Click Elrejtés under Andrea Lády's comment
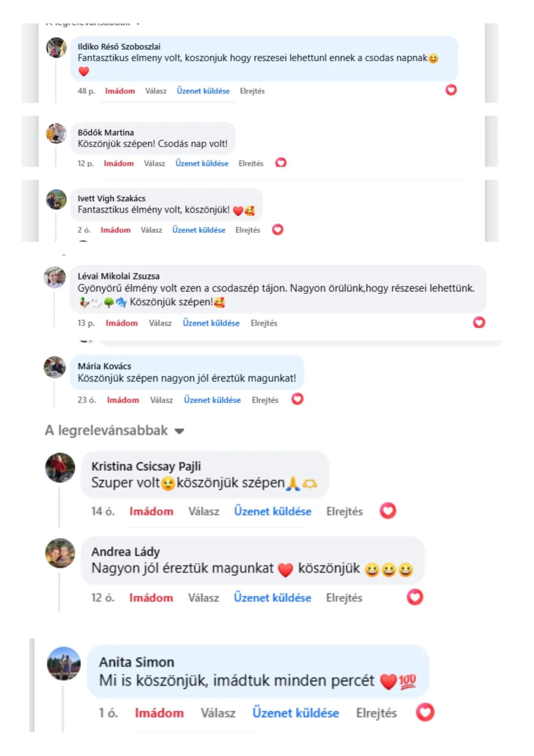 click(x=344, y=598)
